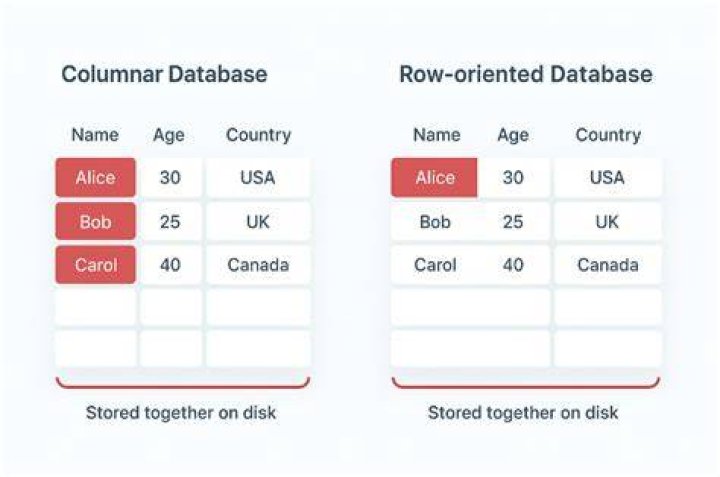Image resolution: width=720 pixels, height=477 pixels.
Task: Click age 25 in Columnar Database table
Action: 170,222
